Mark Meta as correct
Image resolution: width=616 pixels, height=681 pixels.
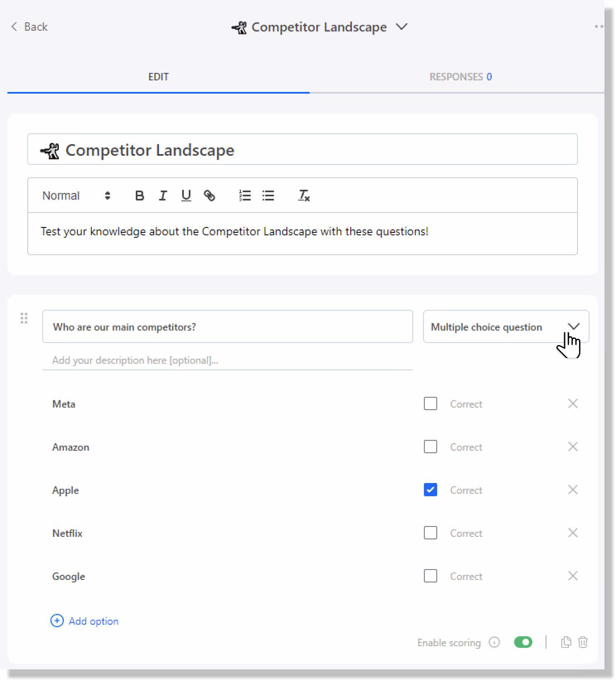(x=431, y=403)
